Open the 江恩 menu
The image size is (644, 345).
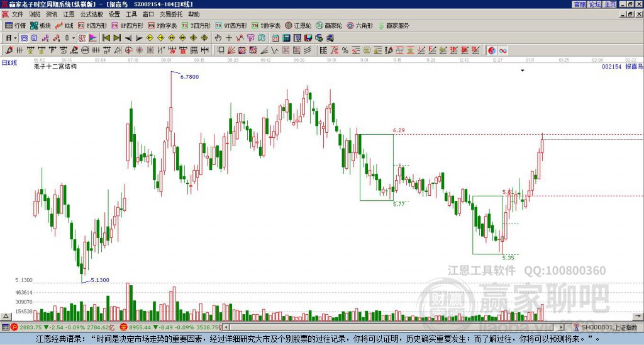click(69, 14)
